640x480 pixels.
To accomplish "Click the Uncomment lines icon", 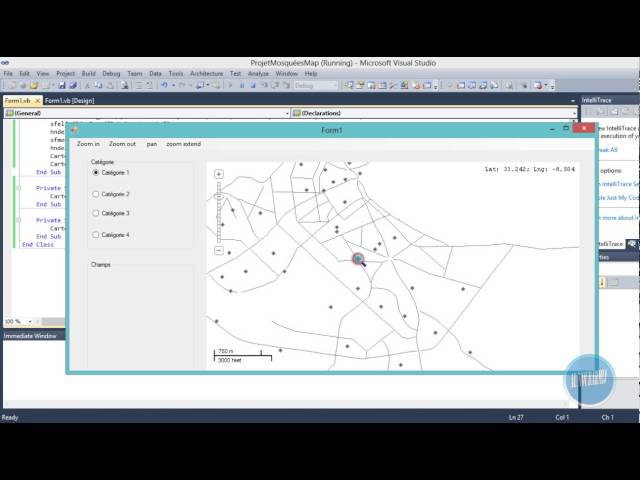I will point(149,85).
